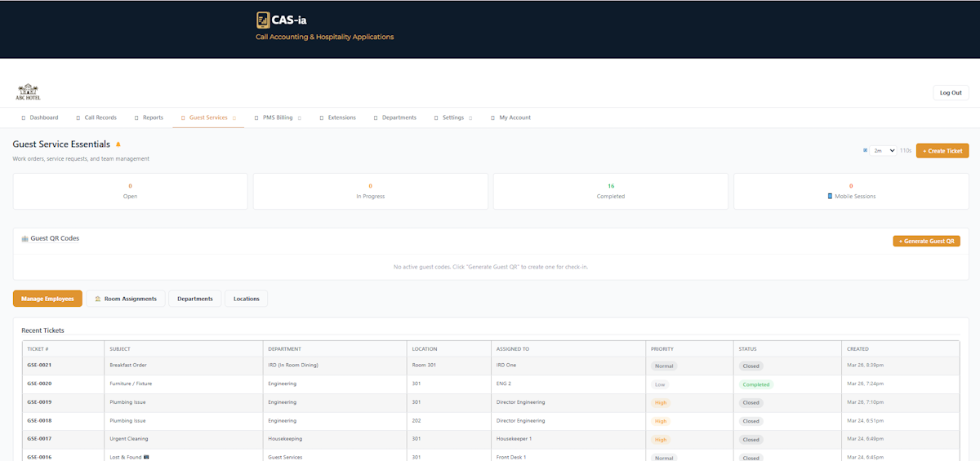The height and width of the screenshot is (461, 980).
Task: Click the Completed status badge on GSE-0020
Action: point(756,384)
